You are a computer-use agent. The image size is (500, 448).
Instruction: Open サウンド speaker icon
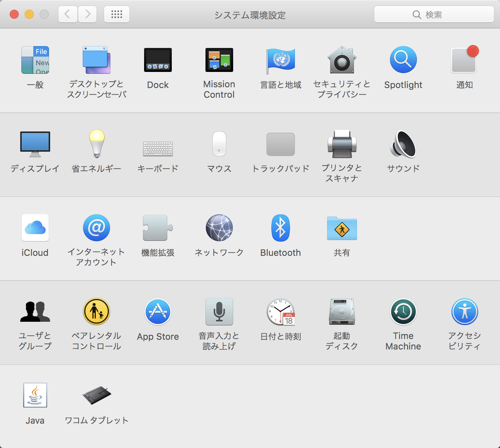(x=403, y=144)
